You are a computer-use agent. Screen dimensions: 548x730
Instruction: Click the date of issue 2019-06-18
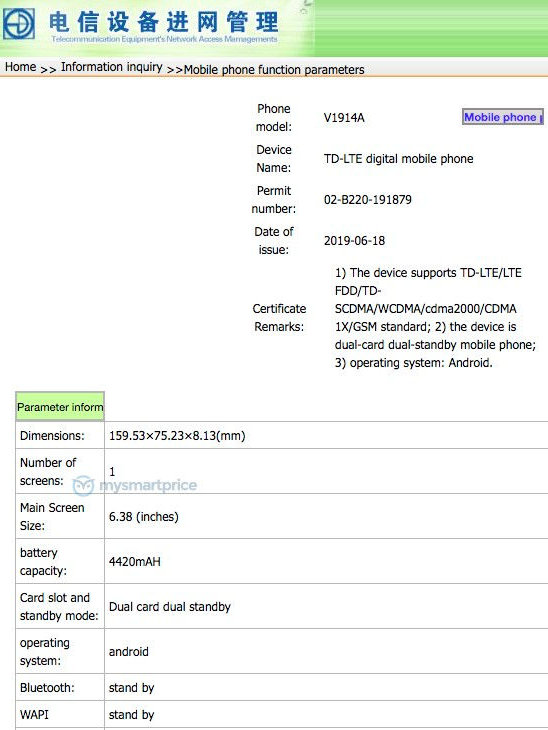click(354, 241)
